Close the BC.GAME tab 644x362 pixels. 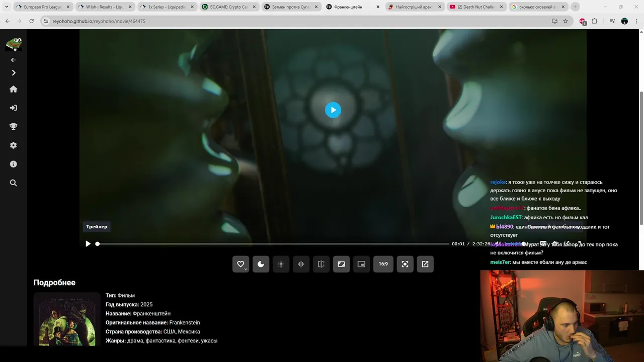[x=254, y=7]
